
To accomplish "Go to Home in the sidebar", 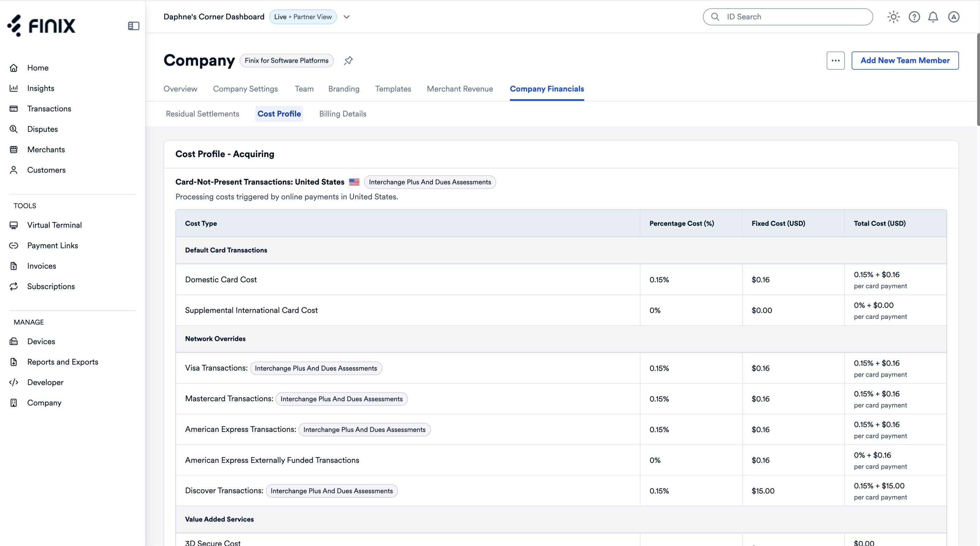I will click(x=38, y=68).
